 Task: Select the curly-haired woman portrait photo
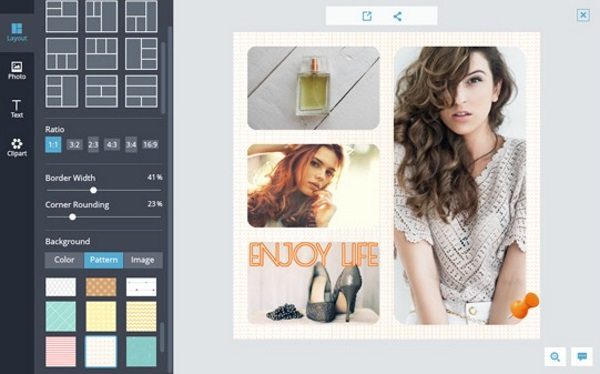(x=460, y=186)
